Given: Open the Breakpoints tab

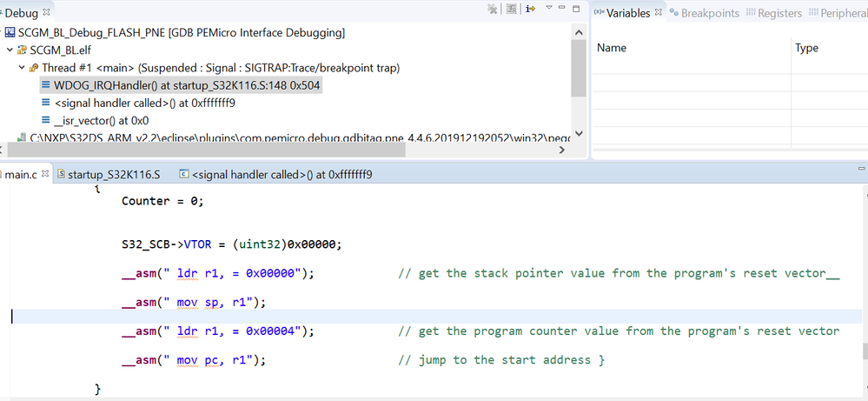Looking at the screenshot, I should click(x=710, y=13).
